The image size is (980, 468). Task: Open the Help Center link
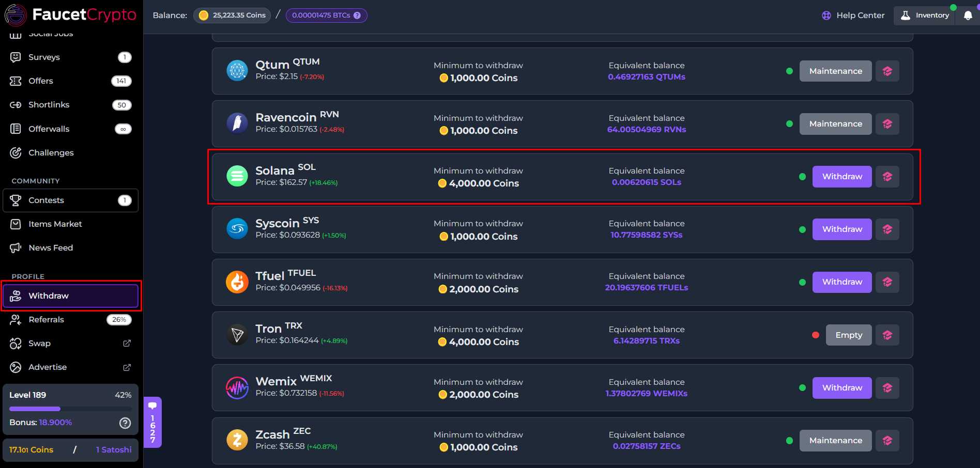point(853,15)
